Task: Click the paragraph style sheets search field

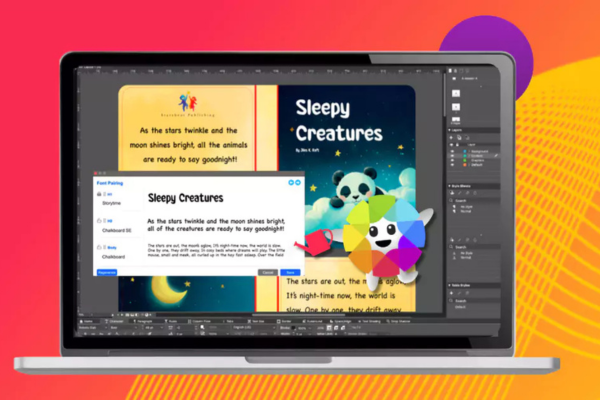Action: (x=474, y=201)
